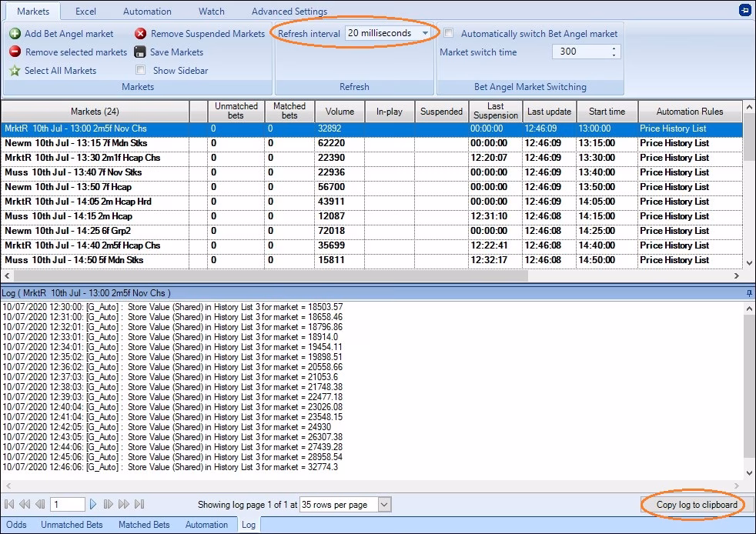Go to previous log page
Image resolution: width=756 pixels, height=534 pixels.
(41, 504)
